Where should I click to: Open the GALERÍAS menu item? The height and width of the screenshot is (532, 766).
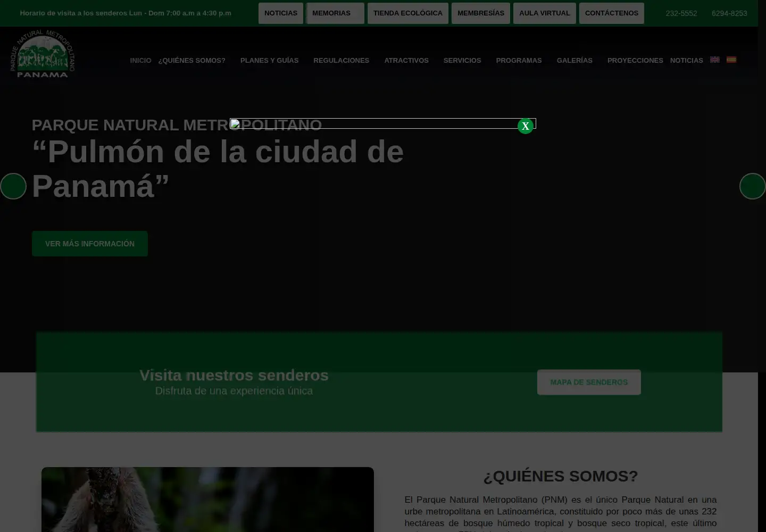coord(574,61)
